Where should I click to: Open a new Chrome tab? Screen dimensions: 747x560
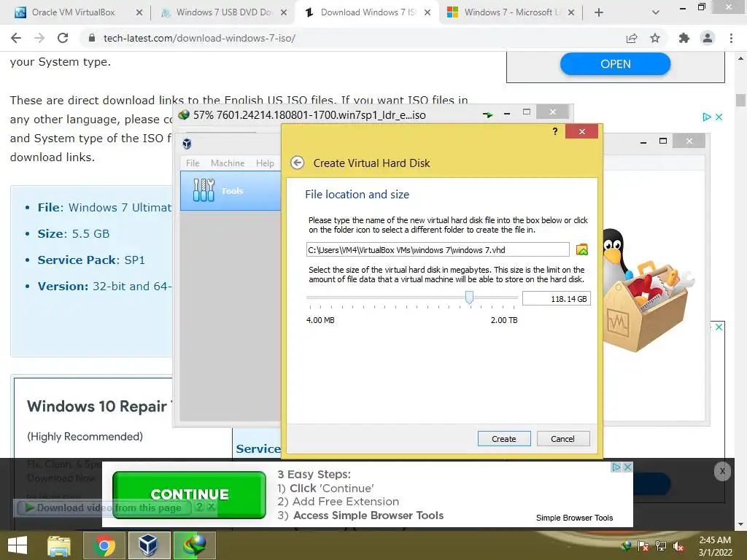point(599,12)
